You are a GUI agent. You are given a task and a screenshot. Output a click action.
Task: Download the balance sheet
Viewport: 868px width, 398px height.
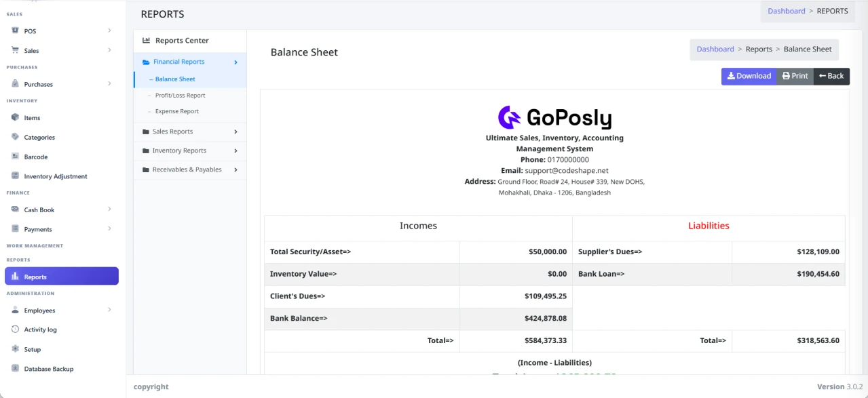(749, 76)
